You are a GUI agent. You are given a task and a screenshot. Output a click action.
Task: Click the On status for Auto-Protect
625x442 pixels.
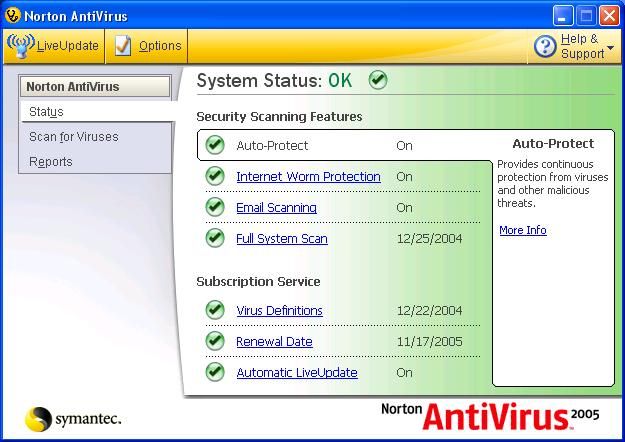click(x=405, y=145)
